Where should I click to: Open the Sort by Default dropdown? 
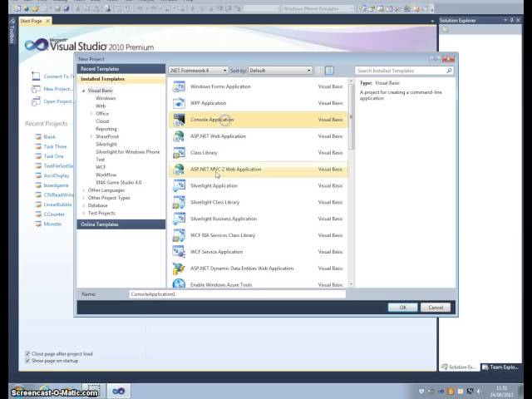280,71
